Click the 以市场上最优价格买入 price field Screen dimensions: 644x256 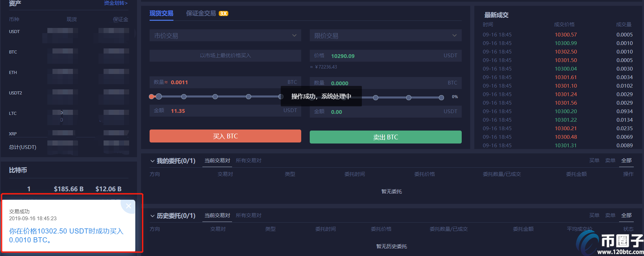[x=225, y=56]
